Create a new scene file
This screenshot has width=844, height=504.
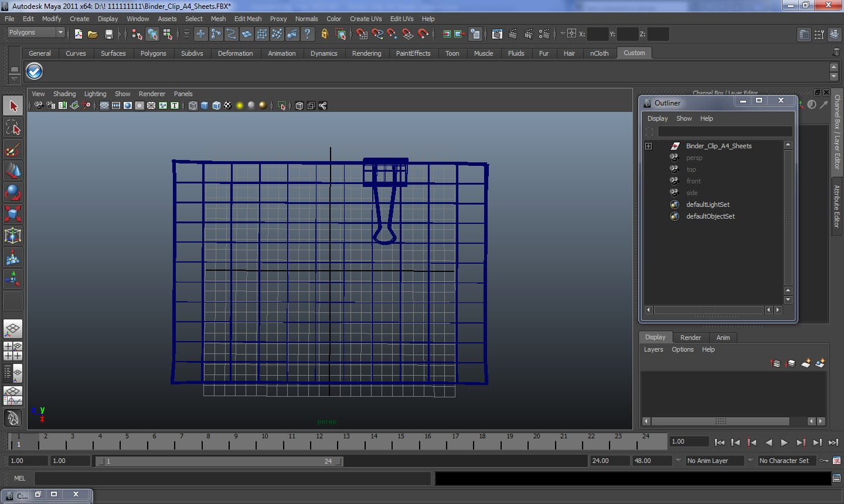[x=79, y=34]
